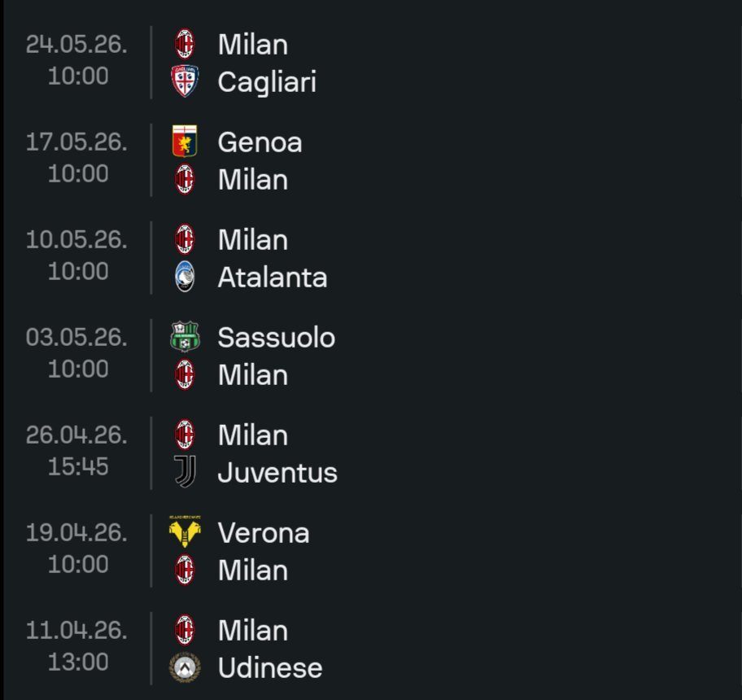Open the Cagliari team link
Screen dimensions: 742x700
[x=267, y=82]
